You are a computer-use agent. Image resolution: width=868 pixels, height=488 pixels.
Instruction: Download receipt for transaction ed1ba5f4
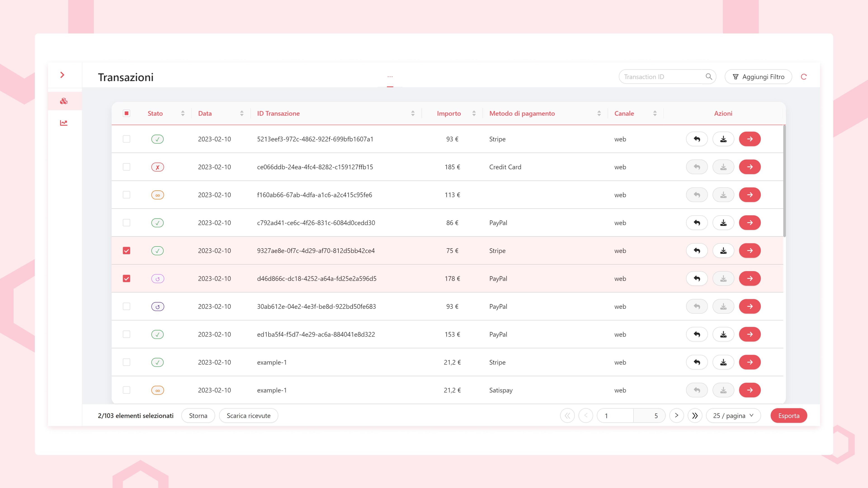point(723,334)
